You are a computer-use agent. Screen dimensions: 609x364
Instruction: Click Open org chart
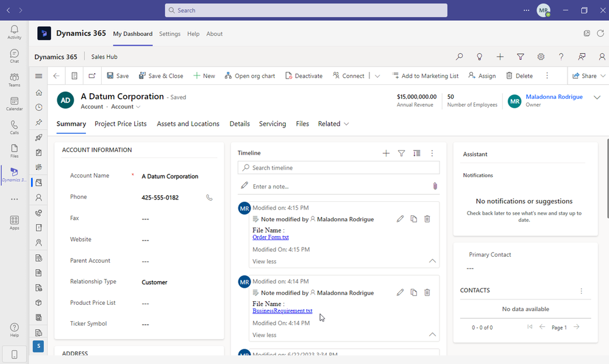(x=250, y=76)
